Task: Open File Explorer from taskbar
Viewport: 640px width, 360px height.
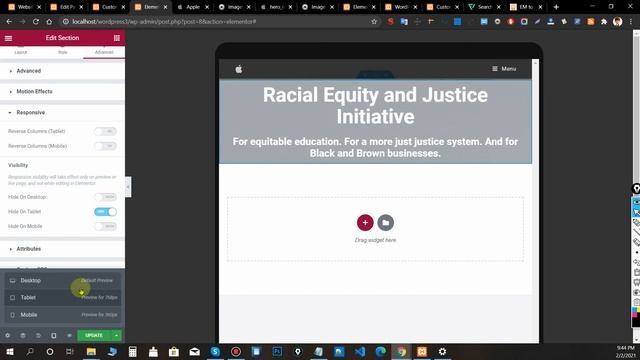Action: 91,351
